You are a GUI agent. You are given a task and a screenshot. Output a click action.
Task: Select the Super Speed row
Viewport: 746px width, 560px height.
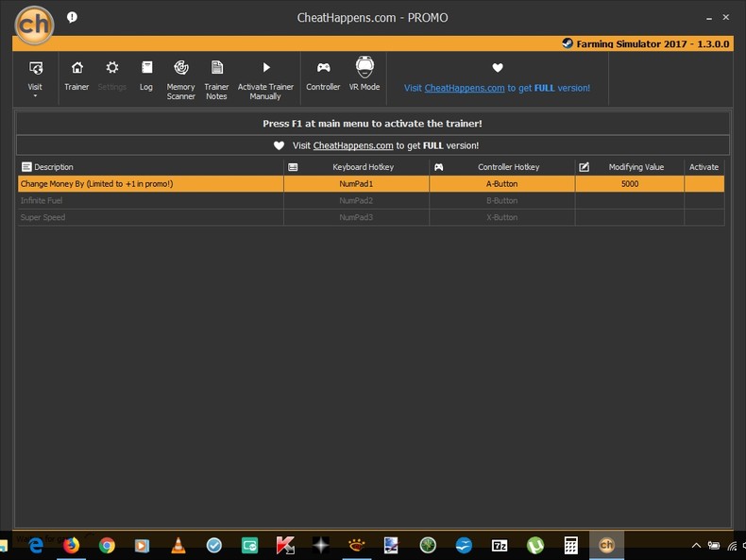(371, 217)
